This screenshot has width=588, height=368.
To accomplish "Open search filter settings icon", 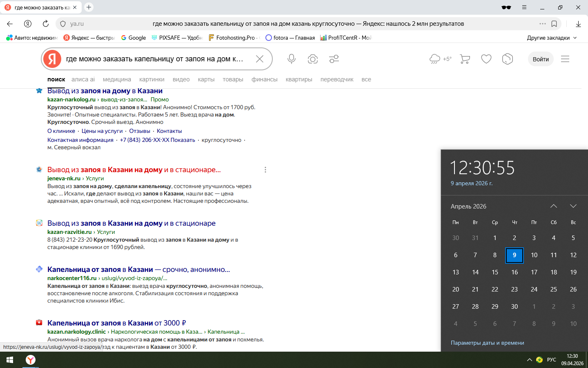I will click(x=334, y=59).
